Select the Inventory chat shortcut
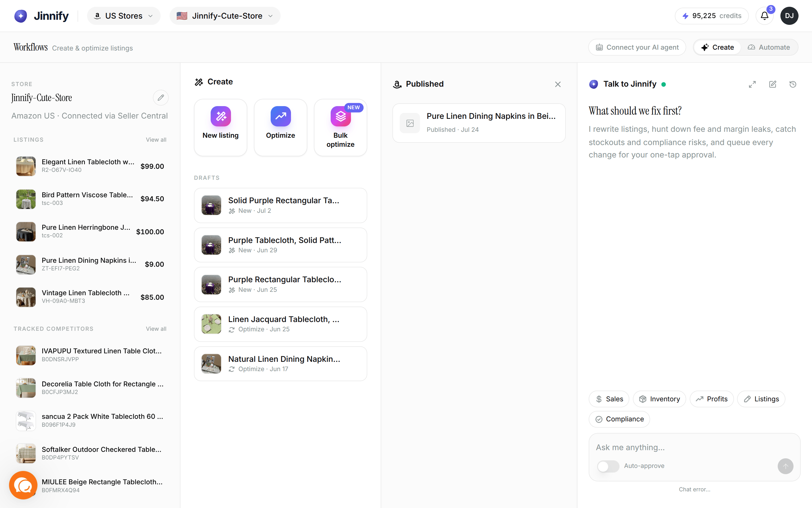Image resolution: width=812 pixels, height=508 pixels. (x=659, y=399)
